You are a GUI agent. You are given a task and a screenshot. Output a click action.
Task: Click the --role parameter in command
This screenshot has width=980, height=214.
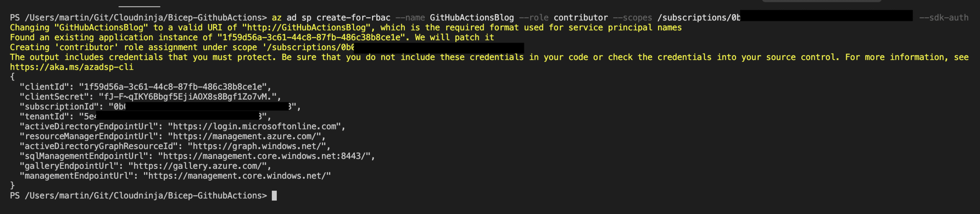click(x=534, y=18)
